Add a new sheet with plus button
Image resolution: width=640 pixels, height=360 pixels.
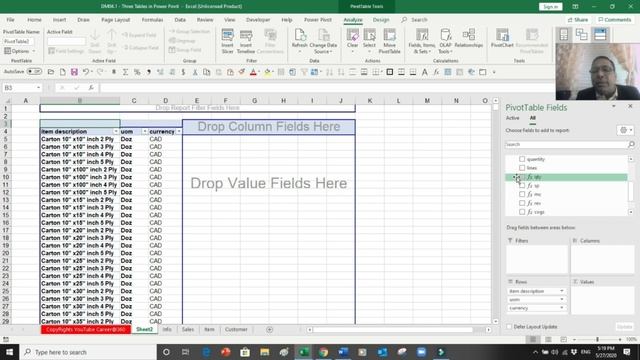269,329
